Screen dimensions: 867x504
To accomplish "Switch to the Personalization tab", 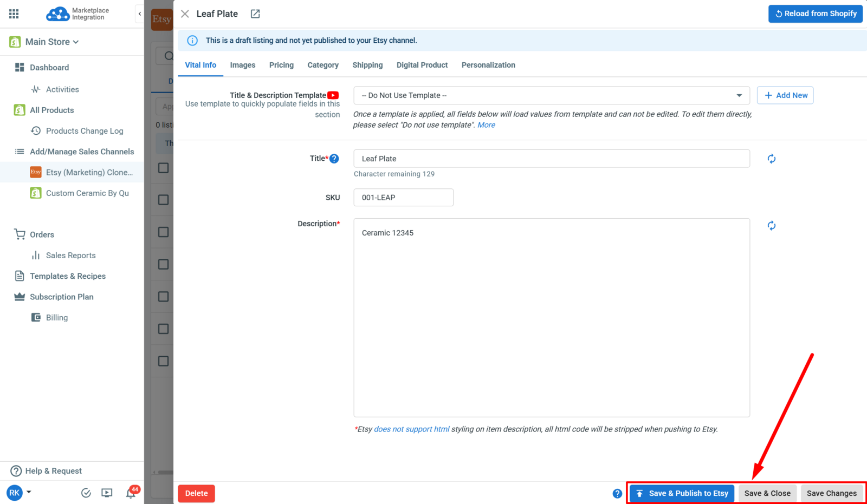I will (x=488, y=65).
